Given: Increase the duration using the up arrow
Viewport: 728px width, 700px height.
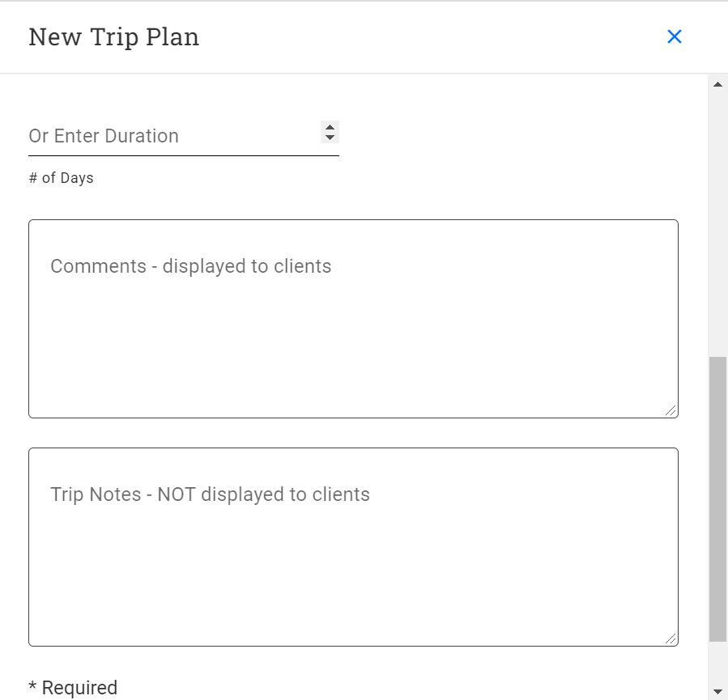Looking at the screenshot, I should click(x=330, y=126).
